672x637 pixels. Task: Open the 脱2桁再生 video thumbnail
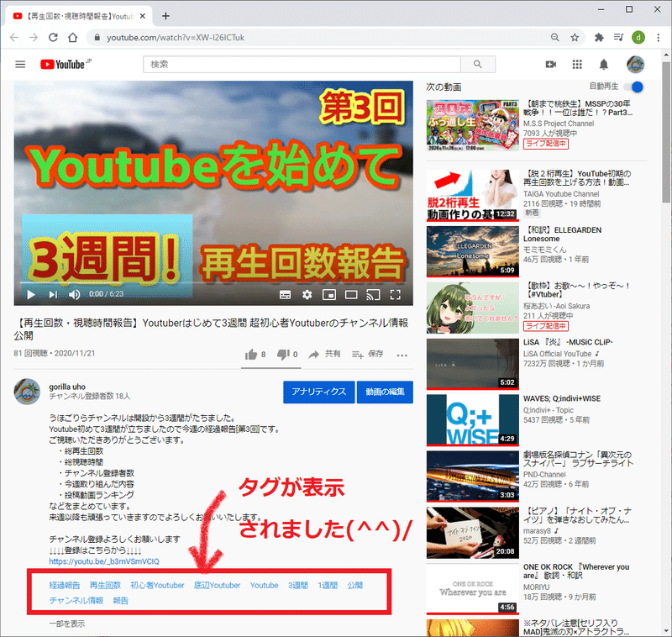[x=472, y=195]
